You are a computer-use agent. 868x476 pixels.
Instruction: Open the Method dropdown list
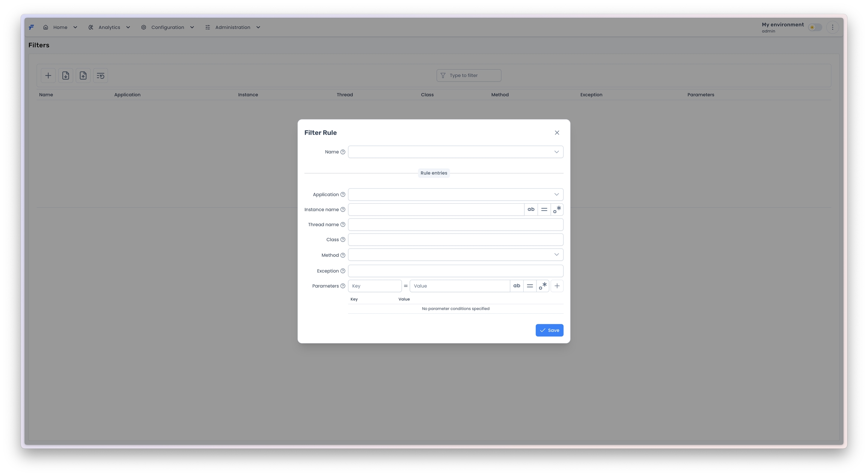[556, 255]
